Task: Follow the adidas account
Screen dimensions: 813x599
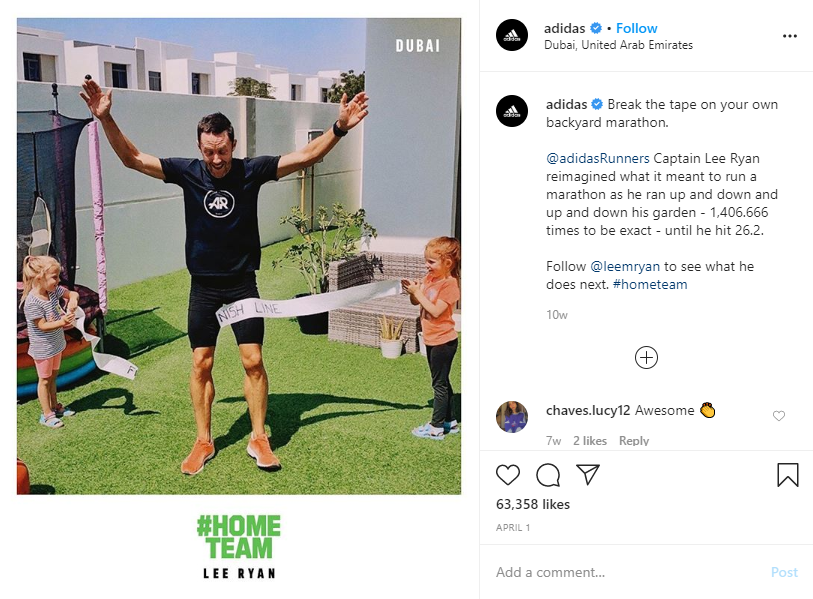Action: point(636,28)
